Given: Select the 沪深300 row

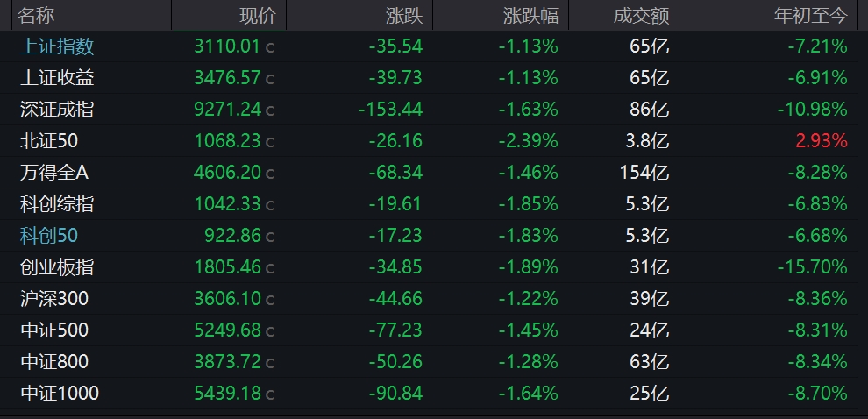Looking at the screenshot, I should [x=434, y=299].
